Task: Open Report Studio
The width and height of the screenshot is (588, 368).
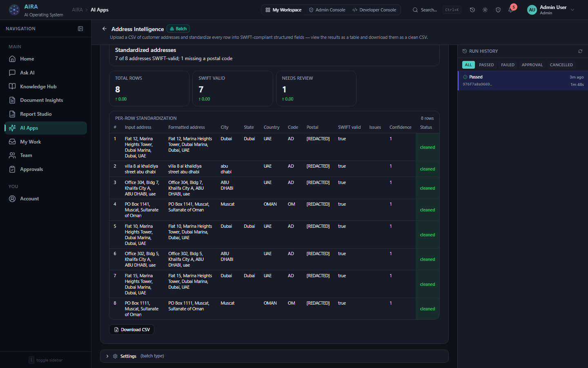Action: pyautogui.click(x=46, y=114)
